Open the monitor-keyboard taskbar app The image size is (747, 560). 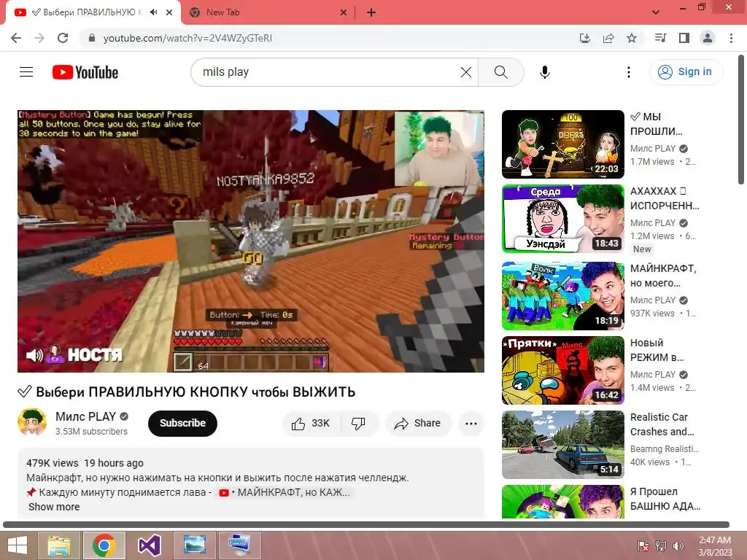coord(239,545)
